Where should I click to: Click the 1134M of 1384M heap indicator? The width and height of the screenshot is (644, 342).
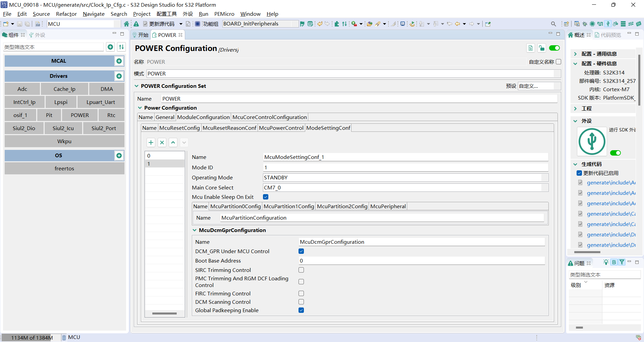[32, 337]
